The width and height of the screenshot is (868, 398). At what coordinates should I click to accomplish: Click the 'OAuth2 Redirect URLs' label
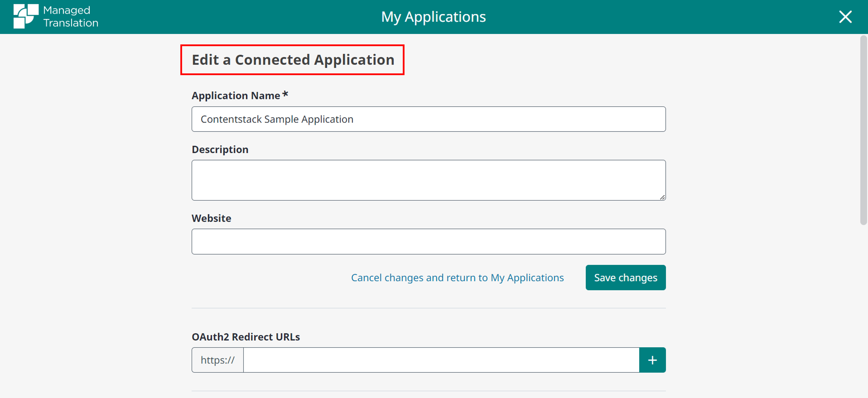coord(246,337)
